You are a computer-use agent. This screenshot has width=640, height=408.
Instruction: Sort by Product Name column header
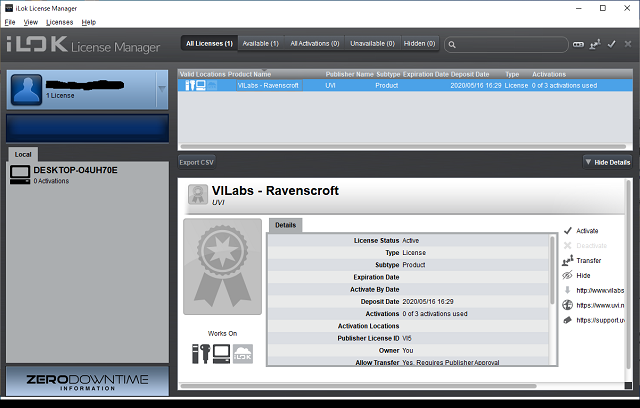[249, 74]
